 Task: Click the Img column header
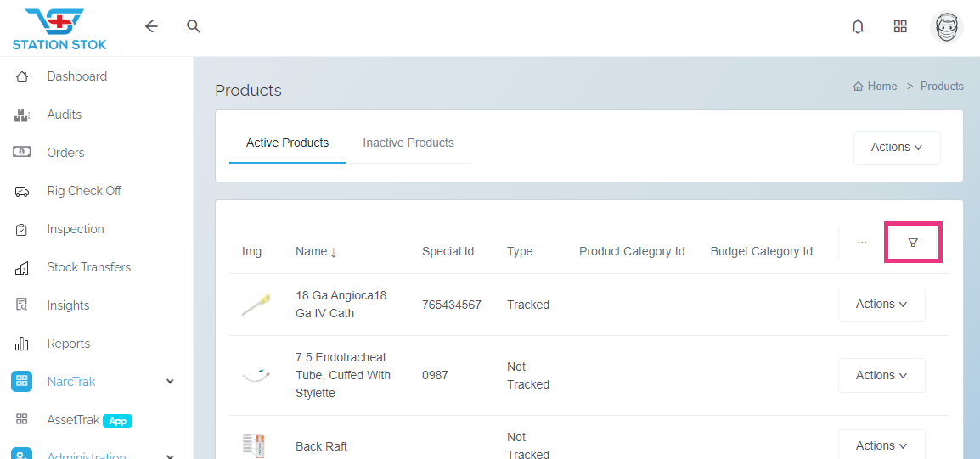point(252,252)
